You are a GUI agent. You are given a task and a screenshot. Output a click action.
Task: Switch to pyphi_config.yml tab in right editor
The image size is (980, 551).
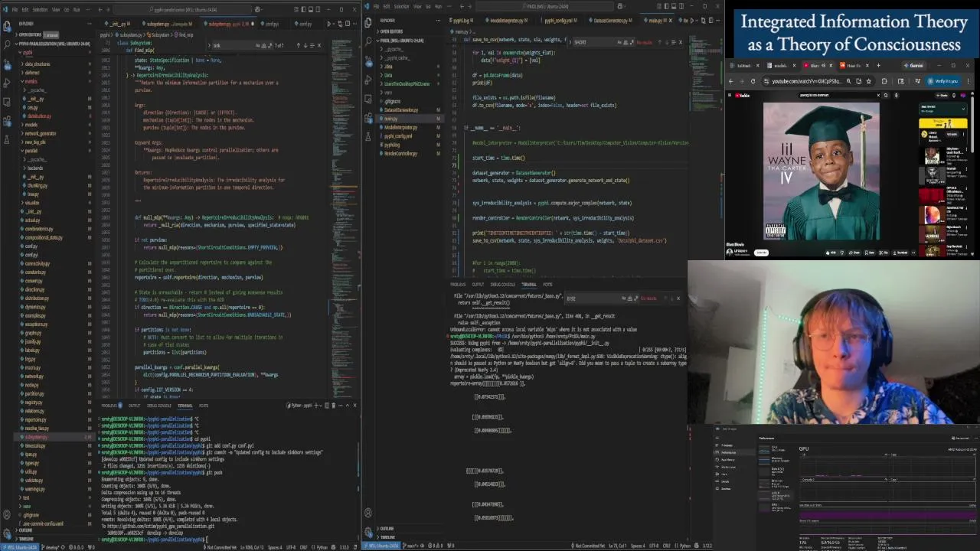pyautogui.click(x=560, y=21)
